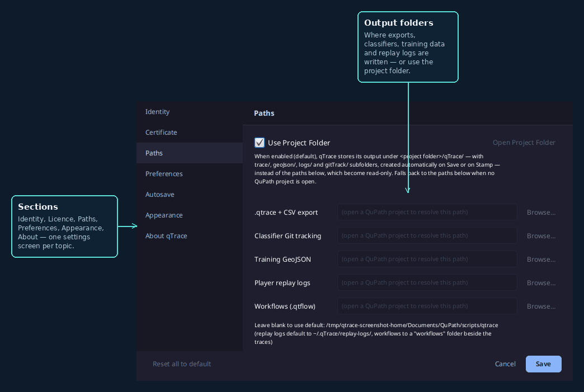Screen dimensions: 584x392
Task: Save the settings changes
Action: [543, 363]
